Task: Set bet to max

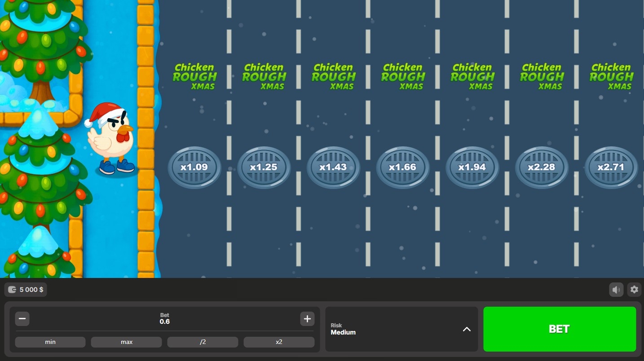Action: (x=126, y=342)
